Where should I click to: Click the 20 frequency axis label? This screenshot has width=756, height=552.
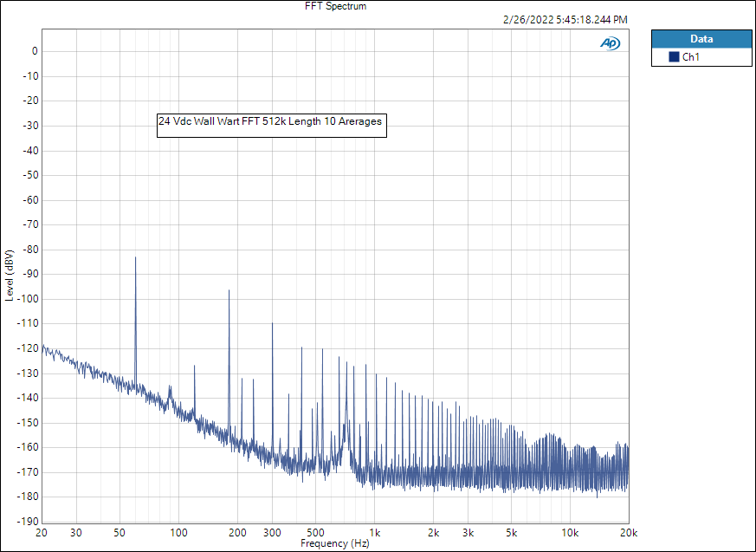tap(42, 533)
